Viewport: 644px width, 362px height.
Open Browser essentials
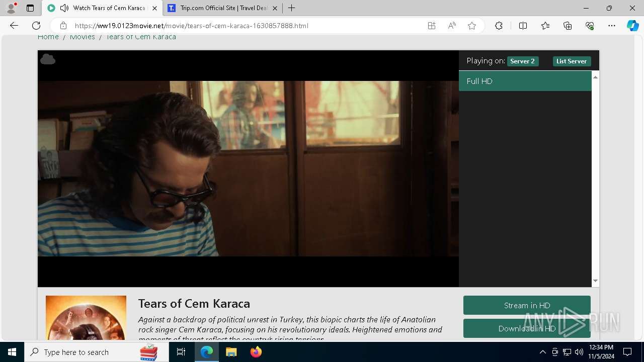pyautogui.click(x=590, y=26)
